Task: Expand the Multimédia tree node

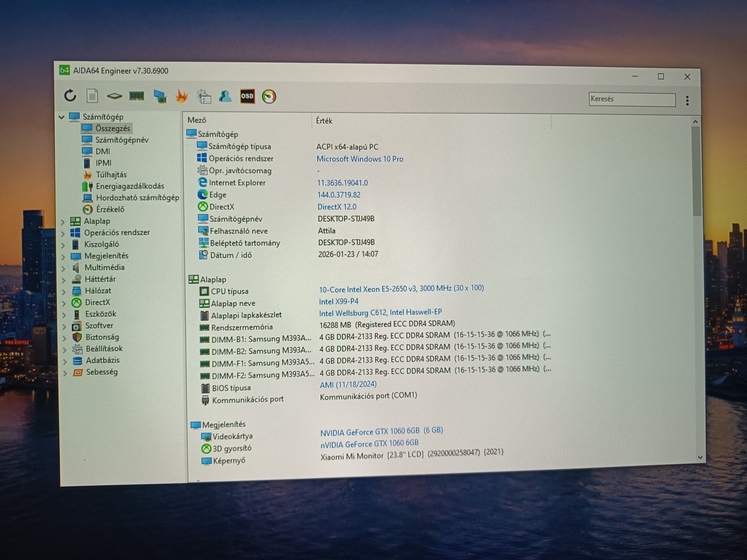Action: (x=63, y=268)
